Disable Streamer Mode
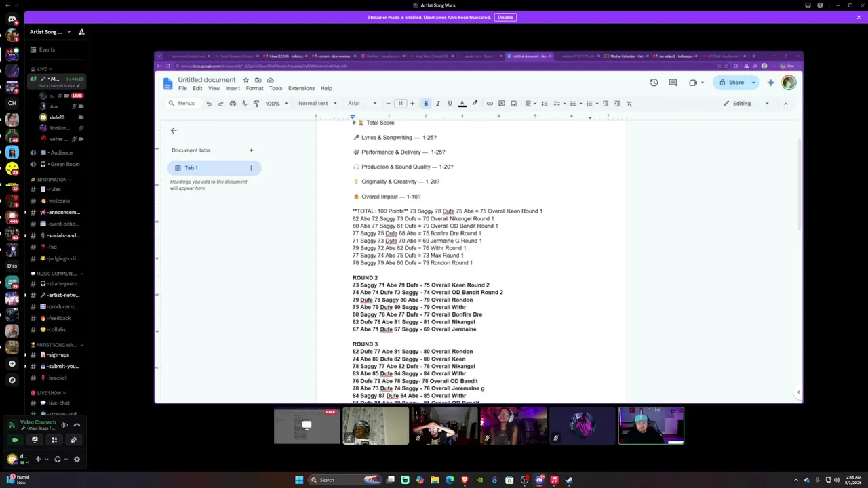Viewport: 868px width, 488px height. point(505,17)
